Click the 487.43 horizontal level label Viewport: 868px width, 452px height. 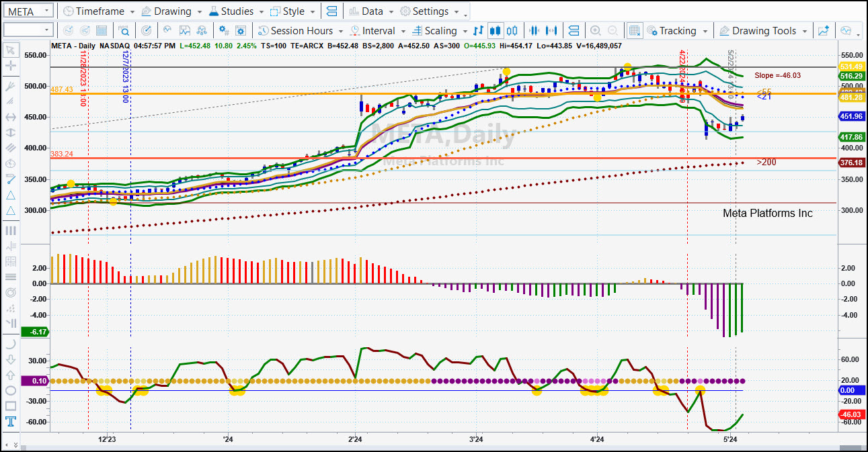(61, 89)
